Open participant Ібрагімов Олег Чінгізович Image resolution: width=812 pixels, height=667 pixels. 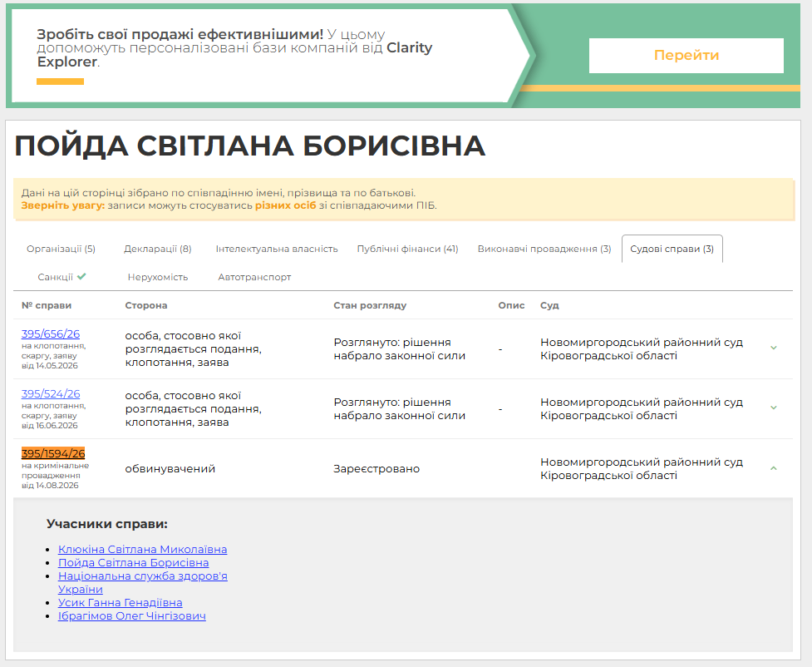click(x=132, y=616)
